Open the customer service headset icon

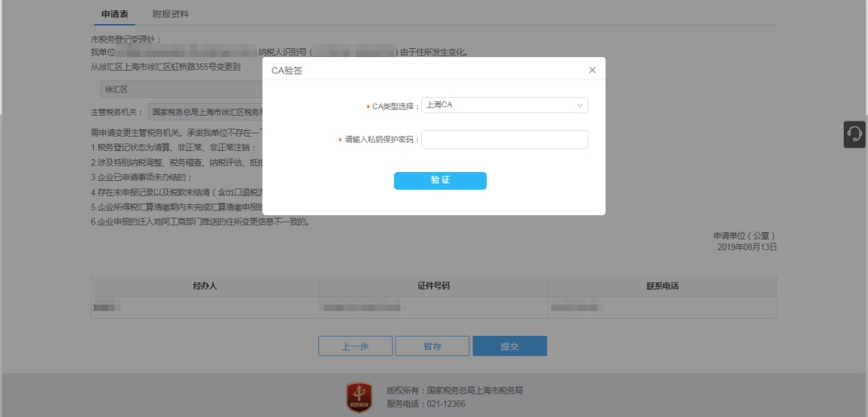click(x=854, y=134)
